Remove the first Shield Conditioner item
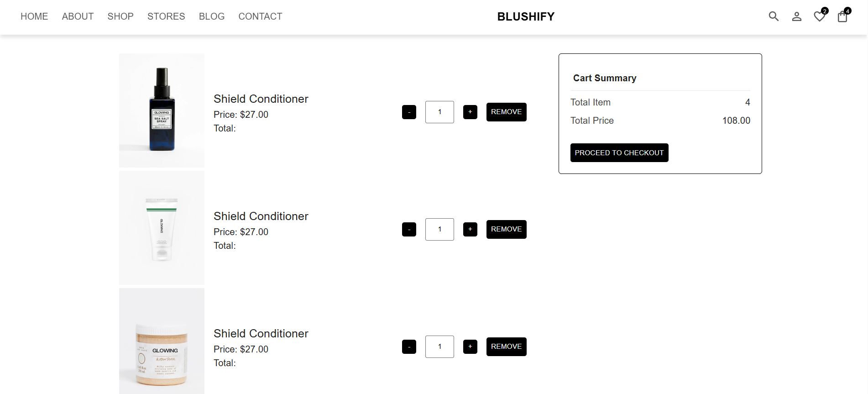This screenshot has width=868, height=394. click(506, 112)
